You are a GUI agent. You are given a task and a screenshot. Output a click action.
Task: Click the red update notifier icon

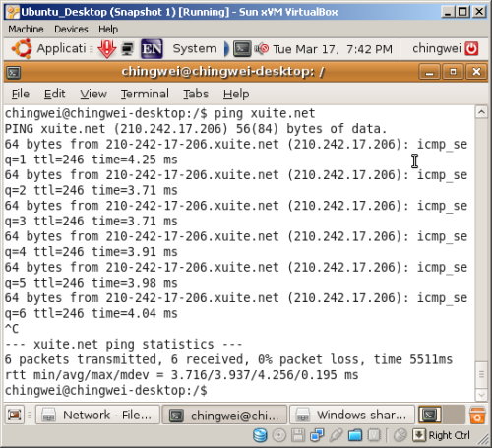[106, 49]
